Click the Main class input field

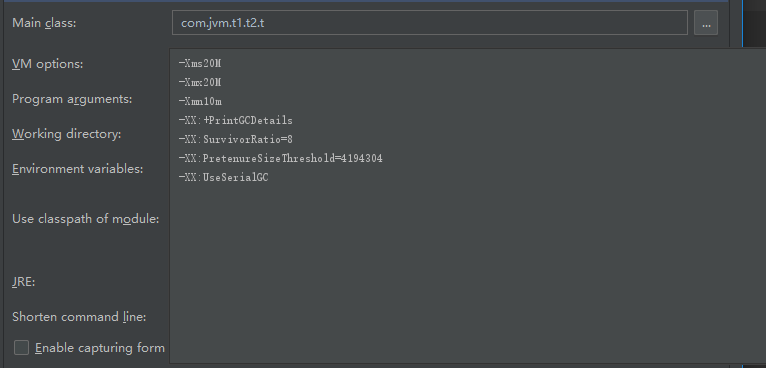point(429,22)
